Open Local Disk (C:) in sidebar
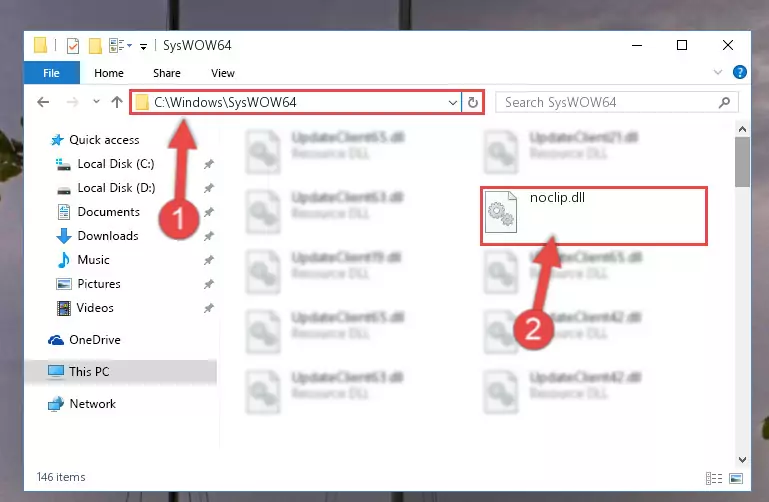Image resolution: width=769 pixels, height=502 pixels. click(x=105, y=164)
